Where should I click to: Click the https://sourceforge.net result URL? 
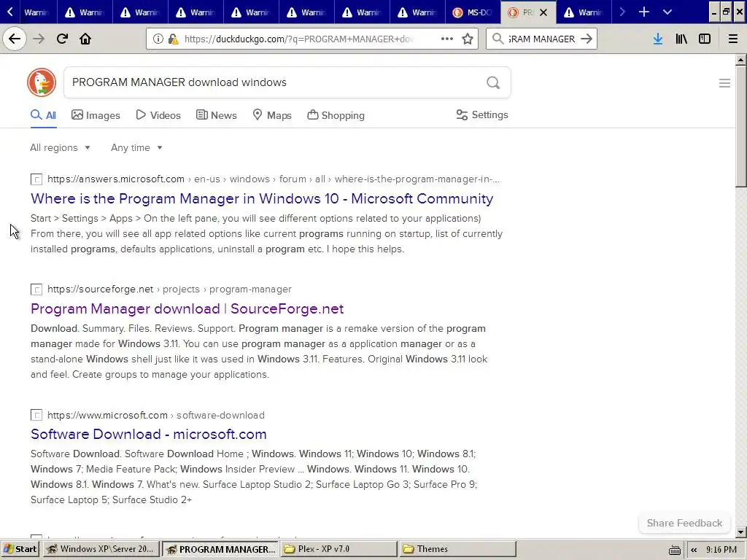pyautogui.click(x=101, y=289)
